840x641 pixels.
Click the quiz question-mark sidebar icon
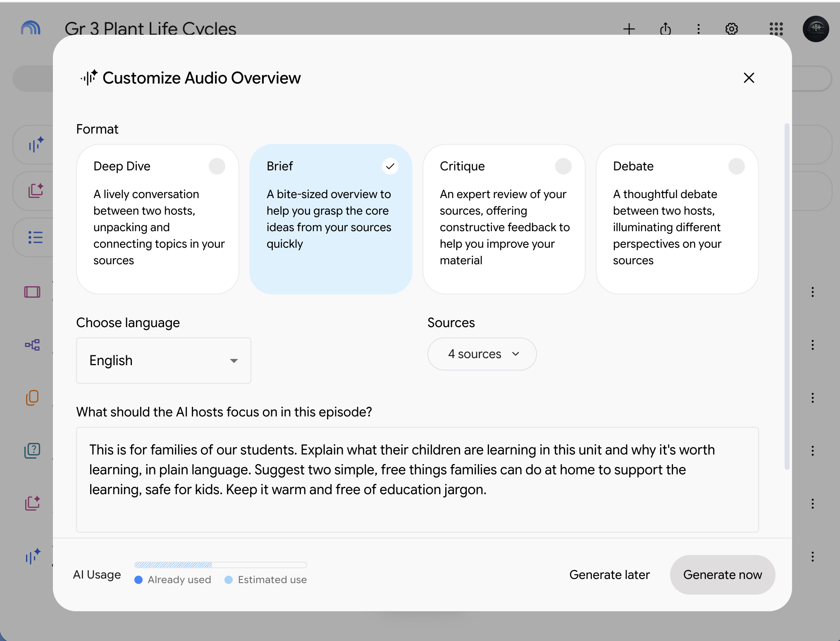32,451
